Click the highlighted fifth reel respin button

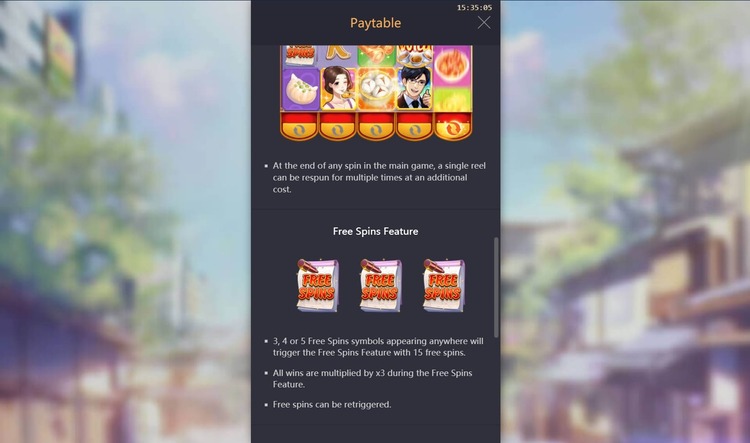[x=452, y=127]
